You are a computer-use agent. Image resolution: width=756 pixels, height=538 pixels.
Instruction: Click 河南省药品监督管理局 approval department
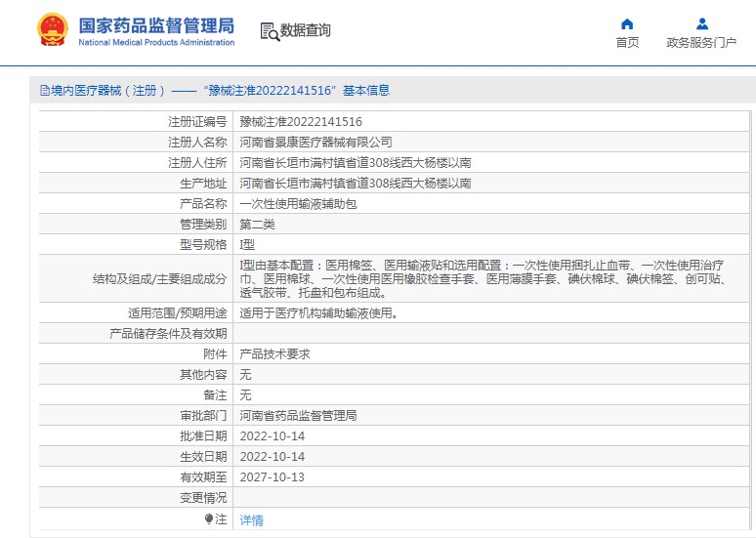(298, 416)
